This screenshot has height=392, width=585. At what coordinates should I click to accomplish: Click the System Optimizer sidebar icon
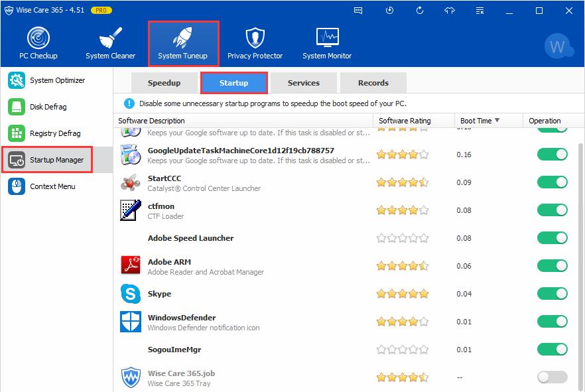click(x=17, y=80)
